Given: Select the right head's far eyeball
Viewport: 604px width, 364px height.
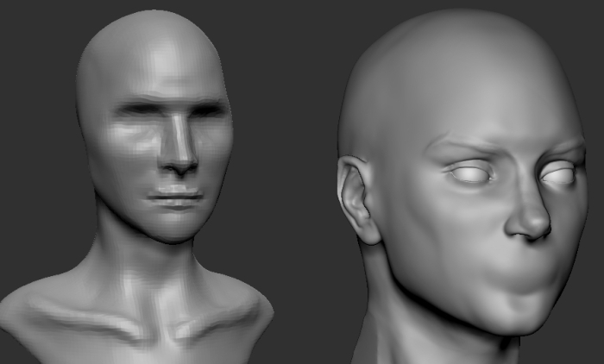Looking at the screenshot, I should pyautogui.click(x=558, y=173).
